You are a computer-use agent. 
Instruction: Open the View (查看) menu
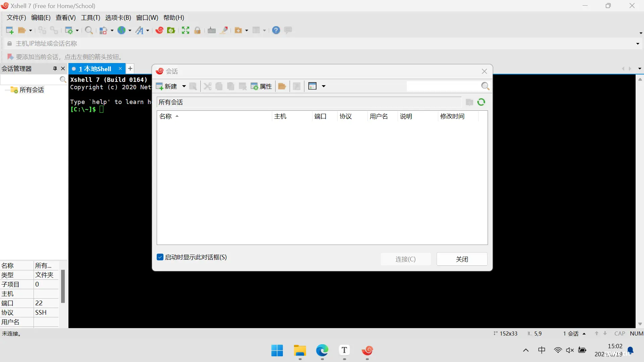(x=66, y=18)
